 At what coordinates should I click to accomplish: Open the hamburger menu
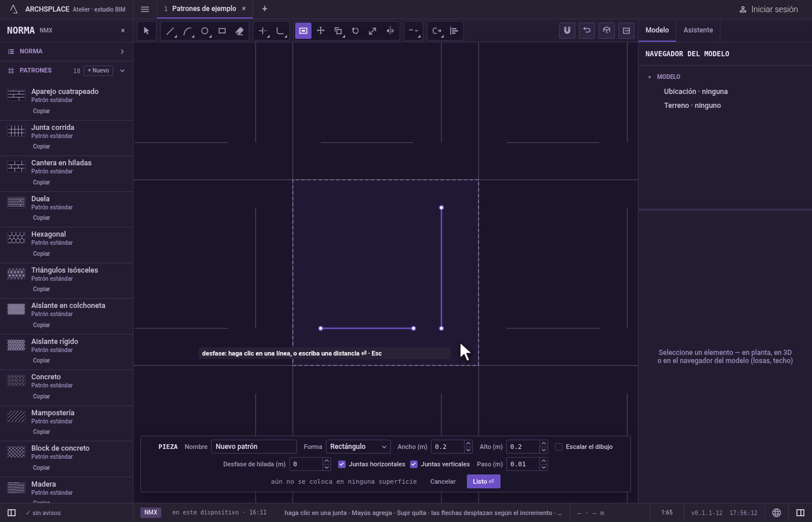pos(145,9)
